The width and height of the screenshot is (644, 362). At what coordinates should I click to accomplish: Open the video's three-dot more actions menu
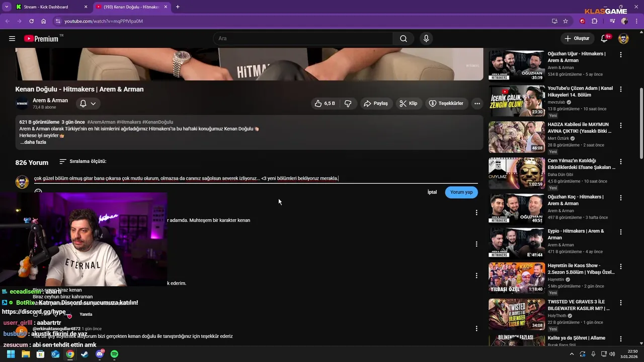click(477, 104)
